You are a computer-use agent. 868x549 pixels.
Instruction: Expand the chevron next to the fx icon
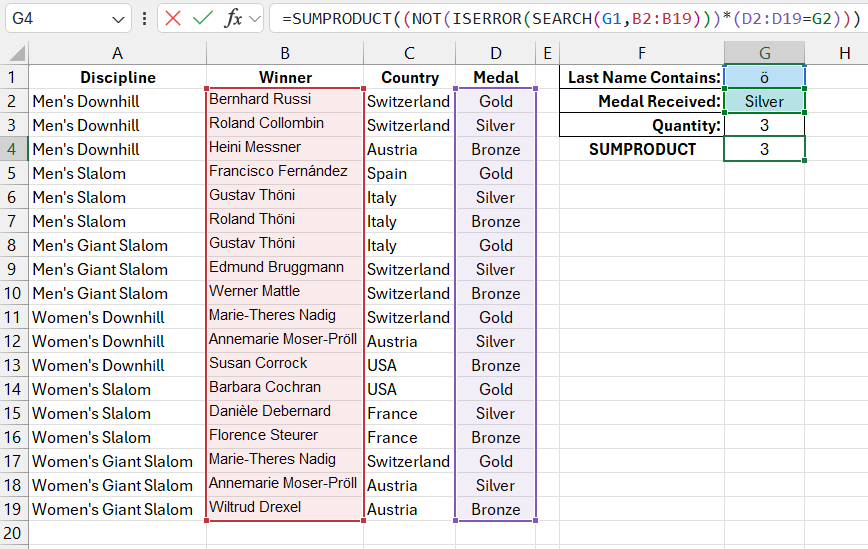point(255,19)
